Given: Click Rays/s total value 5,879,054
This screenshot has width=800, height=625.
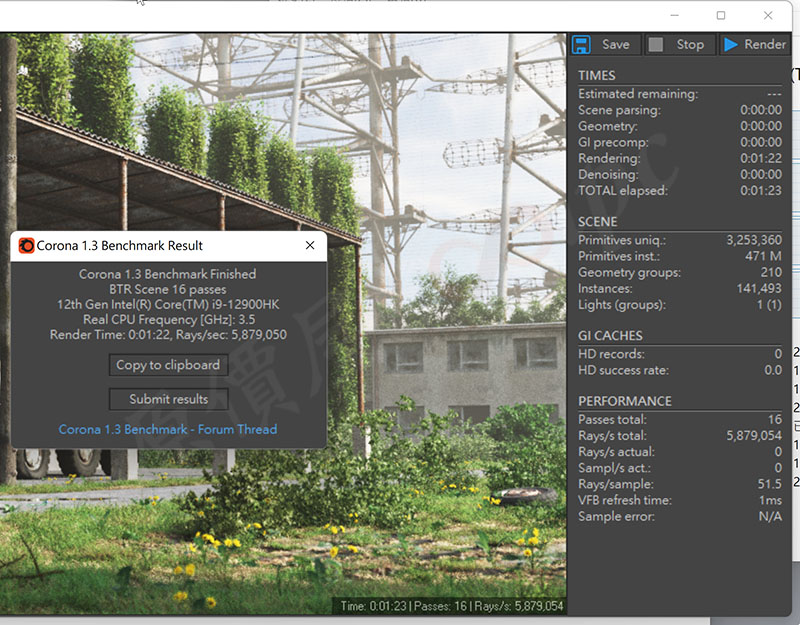Looking at the screenshot, I should coord(754,435).
